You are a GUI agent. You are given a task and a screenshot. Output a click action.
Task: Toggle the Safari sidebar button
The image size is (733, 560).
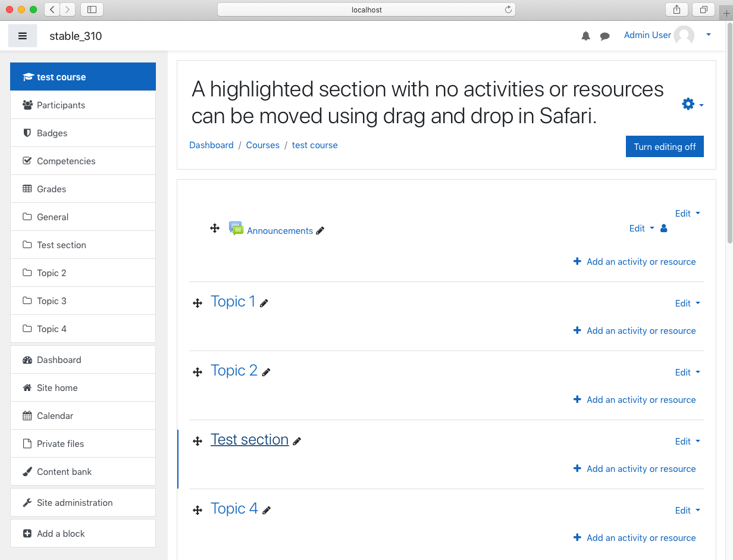(x=92, y=10)
